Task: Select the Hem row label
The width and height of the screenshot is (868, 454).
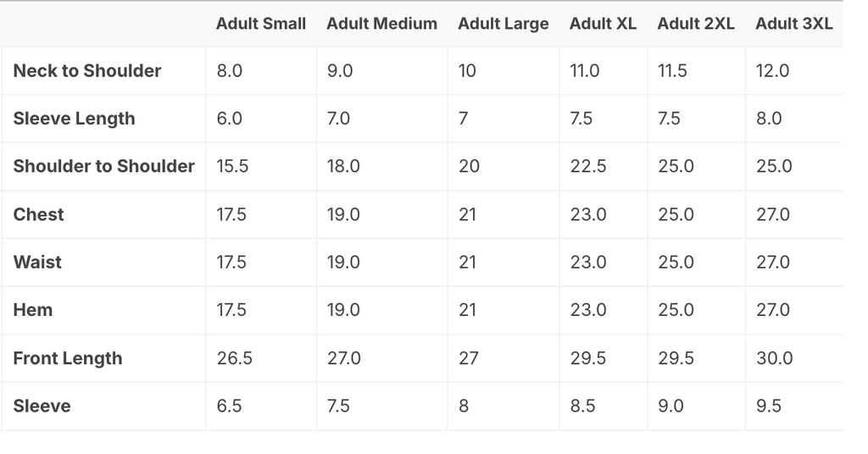Action: click(32, 310)
